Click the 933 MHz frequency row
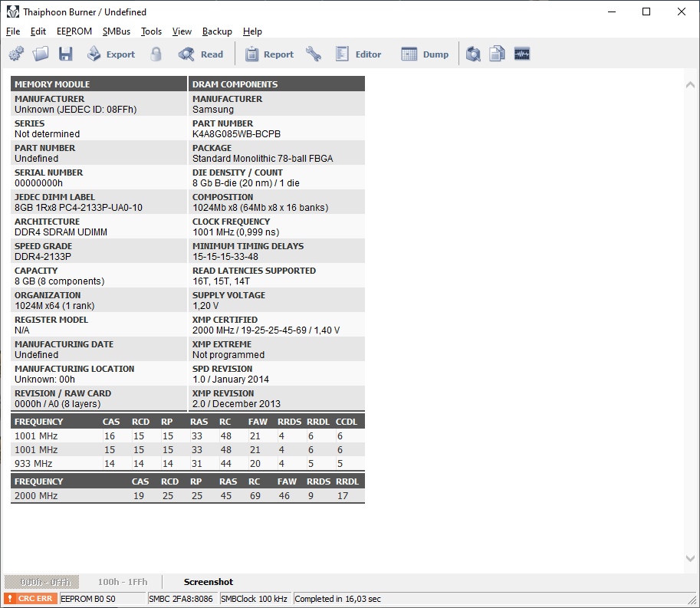700x608 pixels. (188, 463)
